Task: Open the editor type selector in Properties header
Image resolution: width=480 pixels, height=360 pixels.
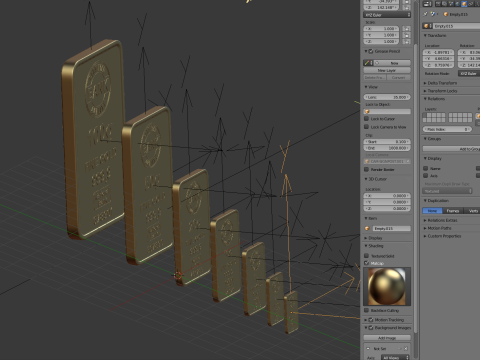Action: [427, 4]
